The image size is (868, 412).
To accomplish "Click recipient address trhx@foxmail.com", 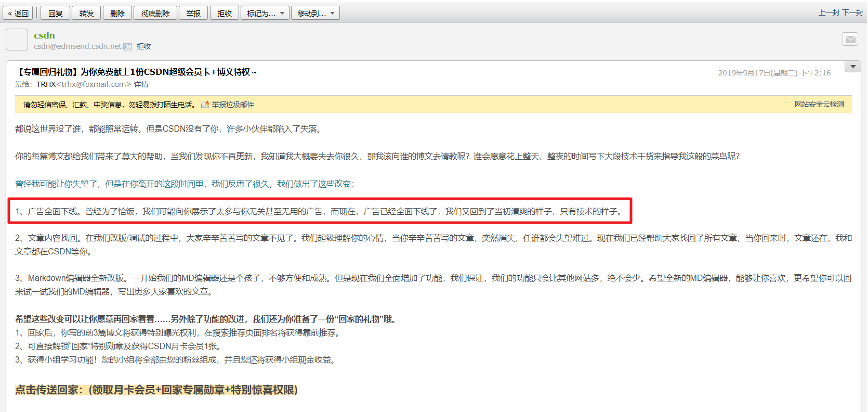I will [x=94, y=84].
